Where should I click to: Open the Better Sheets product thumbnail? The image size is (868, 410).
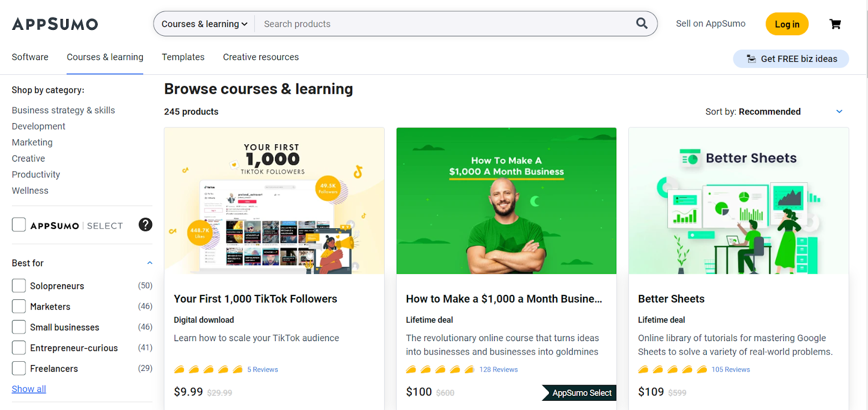[x=738, y=201]
